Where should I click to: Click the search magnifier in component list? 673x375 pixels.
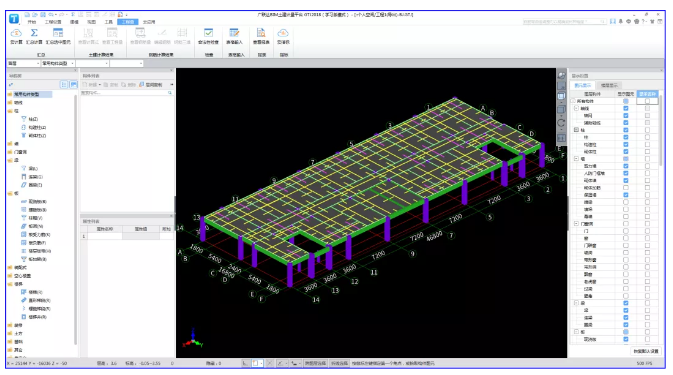point(170,93)
